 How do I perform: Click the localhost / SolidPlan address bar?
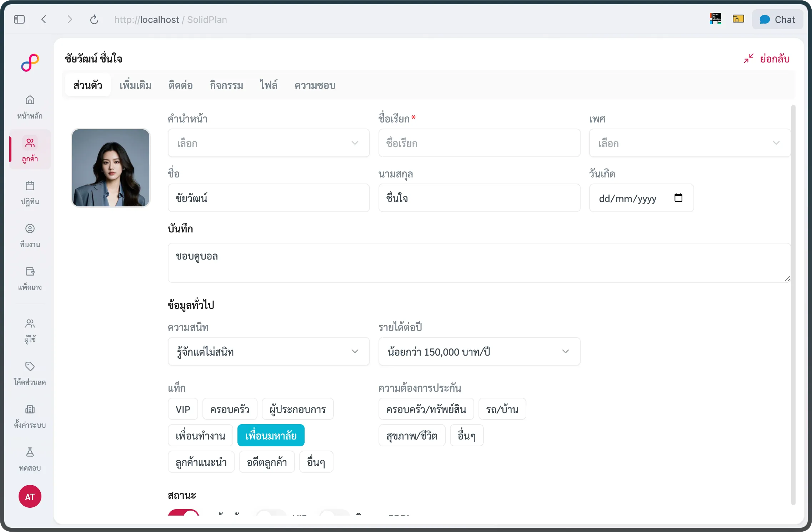171,19
